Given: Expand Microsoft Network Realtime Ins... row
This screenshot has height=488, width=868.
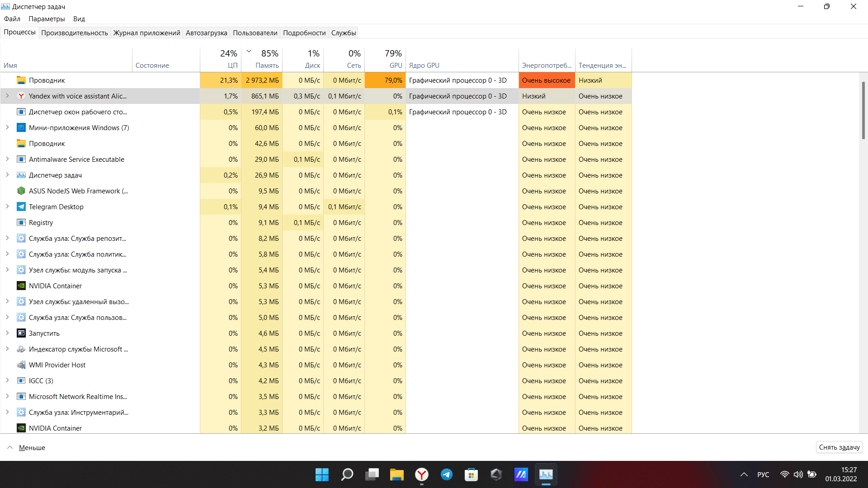Looking at the screenshot, I should 7,396.
